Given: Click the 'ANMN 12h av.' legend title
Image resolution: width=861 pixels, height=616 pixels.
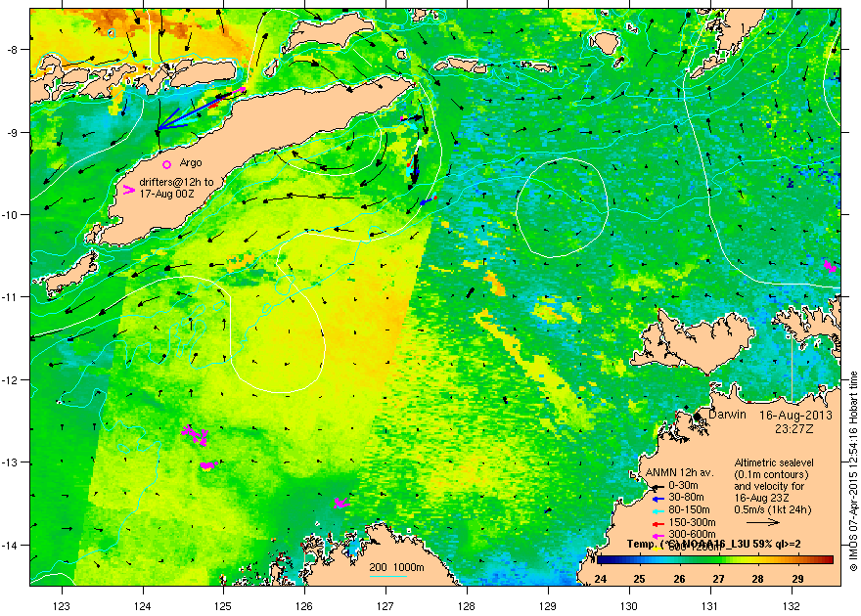Looking at the screenshot, I should [x=680, y=473].
